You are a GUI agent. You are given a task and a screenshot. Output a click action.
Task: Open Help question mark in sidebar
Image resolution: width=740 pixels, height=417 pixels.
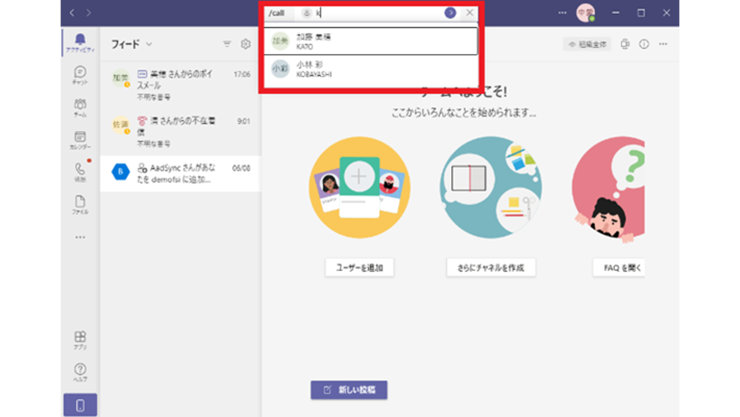(x=80, y=372)
